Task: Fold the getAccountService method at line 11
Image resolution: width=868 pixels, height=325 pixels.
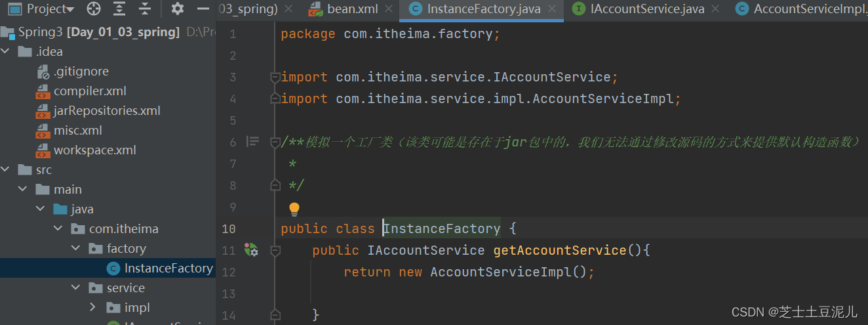Action: click(275, 250)
